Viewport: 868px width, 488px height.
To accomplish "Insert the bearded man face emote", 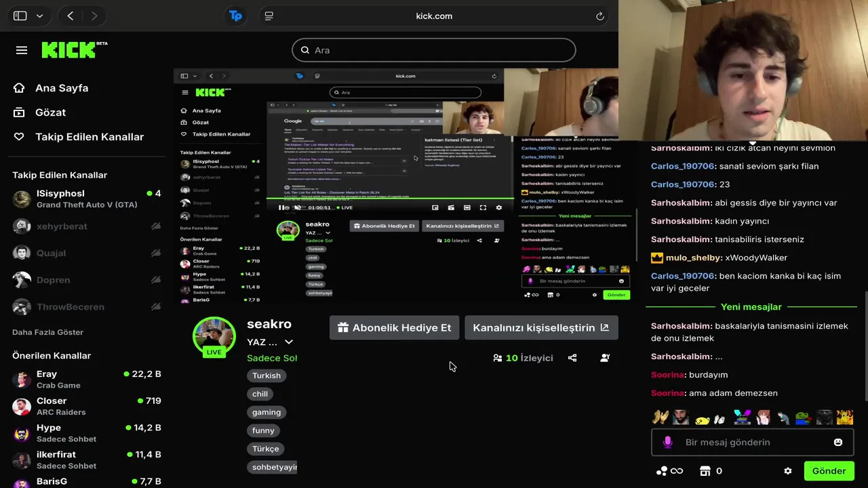I will (x=682, y=417).
